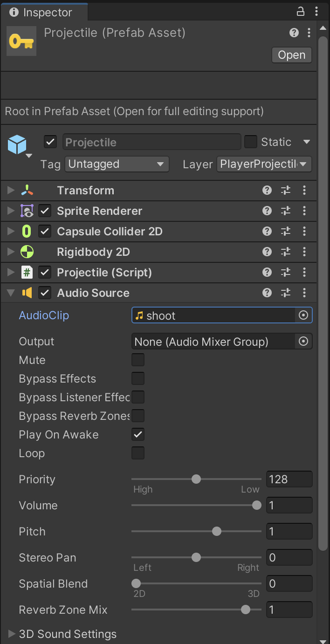Viewport: 330px width, 644px height.
Task: Click the Inspector lock icon
Action: (x=301, y=12)
